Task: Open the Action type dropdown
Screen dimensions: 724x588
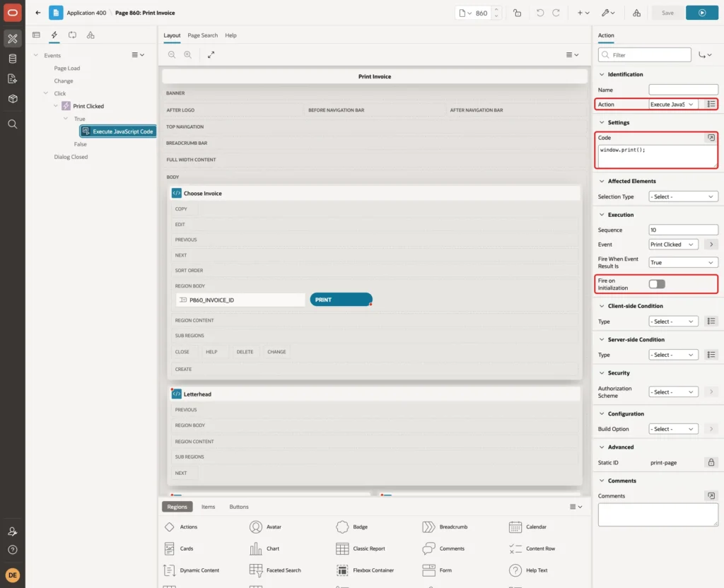Action: (x=673, y=105)
